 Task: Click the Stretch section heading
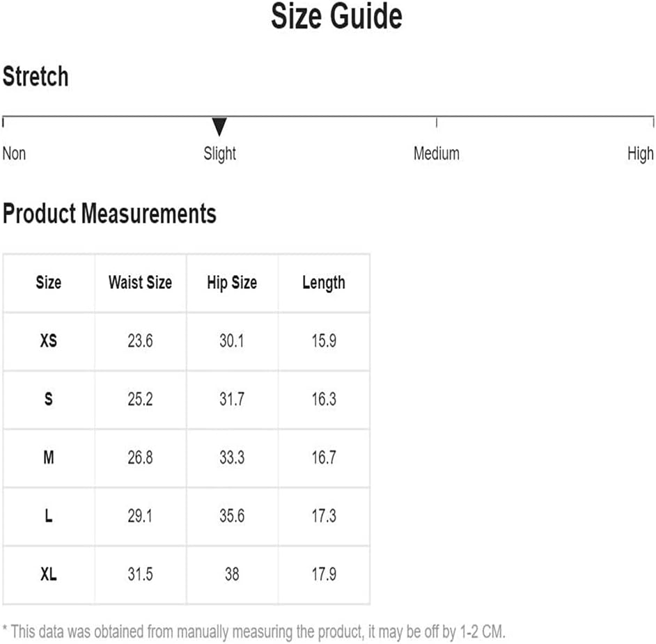click(36, 77)
